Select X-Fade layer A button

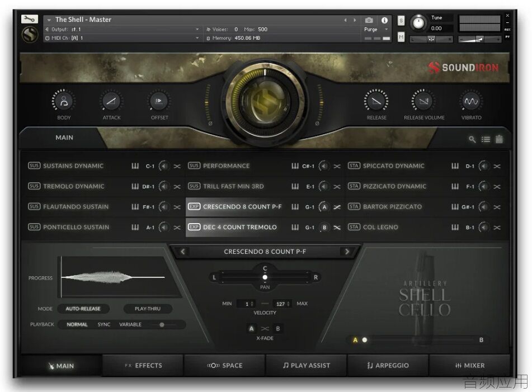251,328
